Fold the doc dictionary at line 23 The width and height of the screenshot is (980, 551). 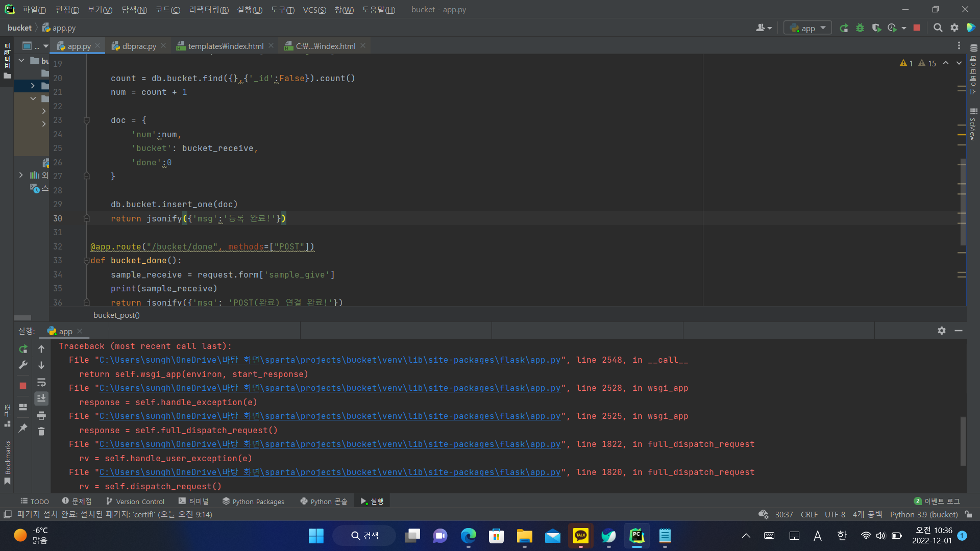click(86, 120)
